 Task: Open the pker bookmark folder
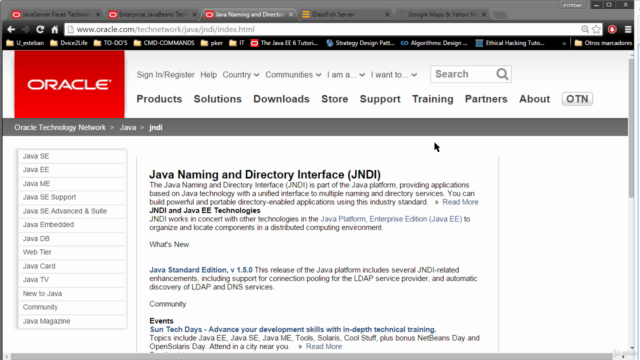coord(212,43)
